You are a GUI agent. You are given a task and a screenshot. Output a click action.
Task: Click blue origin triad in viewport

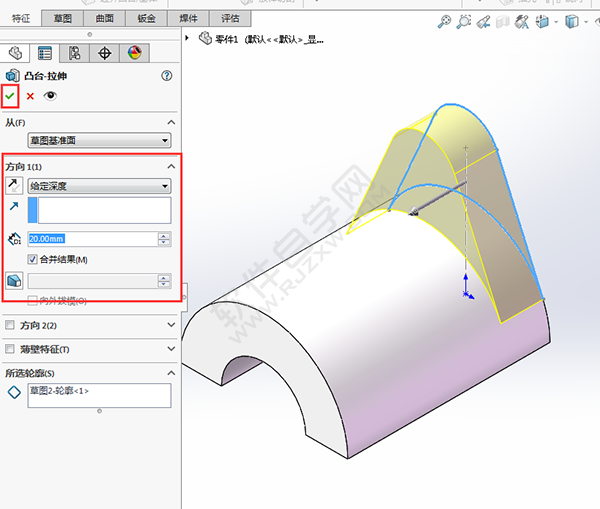tap(467, 287)
